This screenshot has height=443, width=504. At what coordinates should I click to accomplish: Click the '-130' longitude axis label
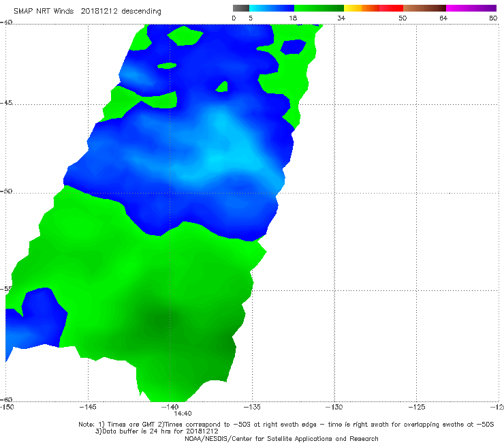coord(334,407)
